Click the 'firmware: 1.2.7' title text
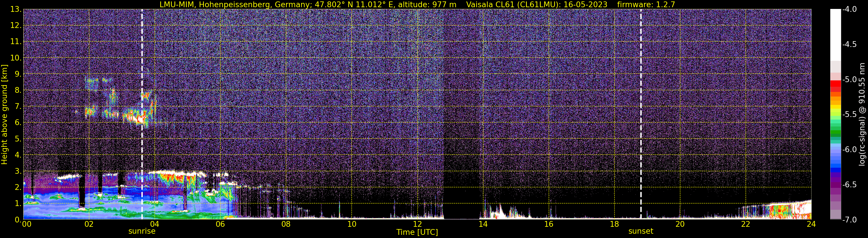Screen dimensions: 868x238 (x=646, y=4)
